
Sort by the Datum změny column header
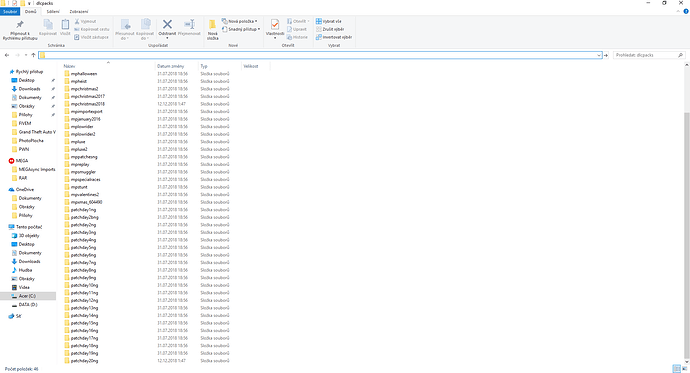170,66
